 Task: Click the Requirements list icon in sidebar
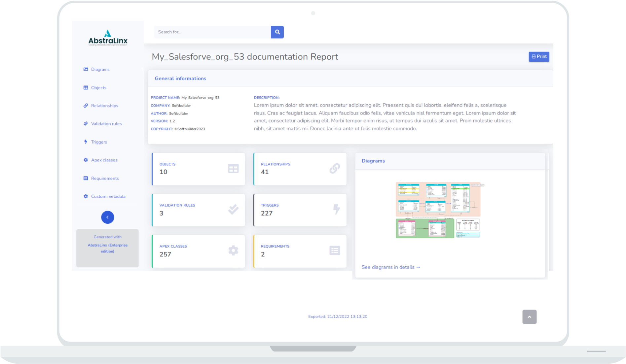pyautogui.click(x=86, y=178)
